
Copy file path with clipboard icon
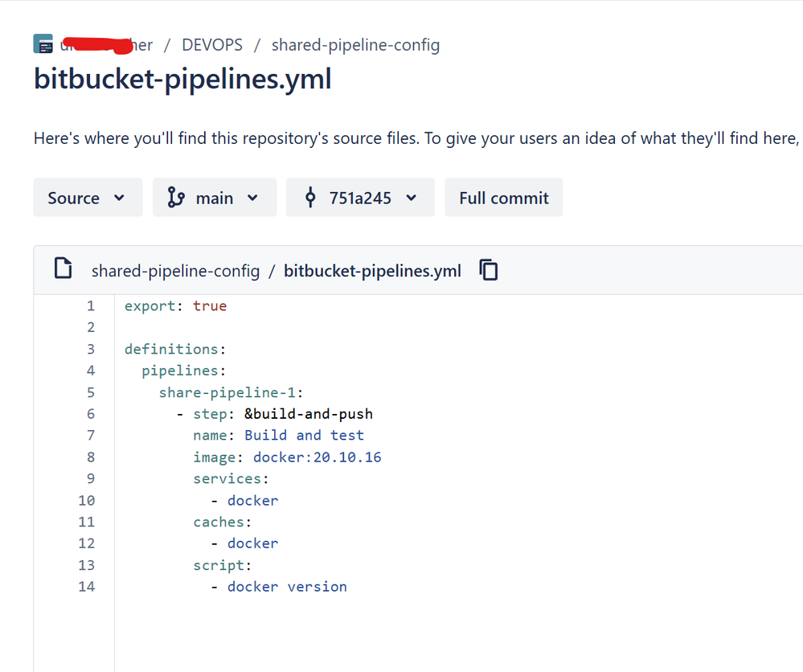click(488, 269)
